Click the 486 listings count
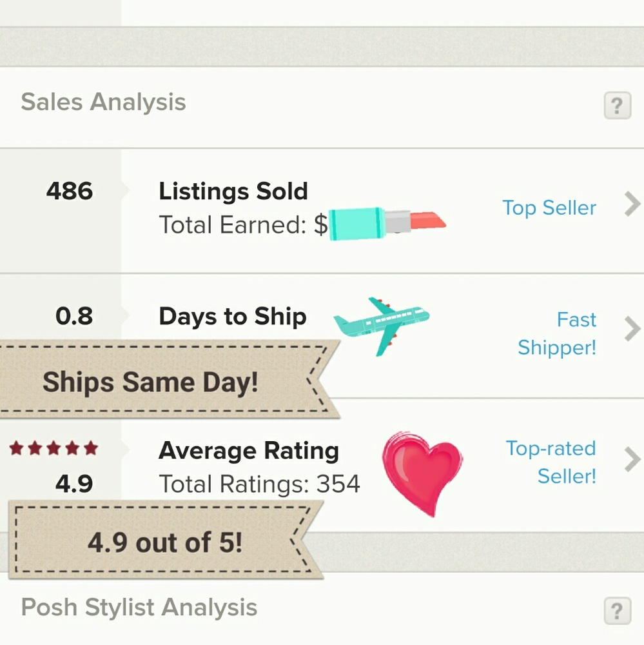The width and height of the screenshot is (644, 645). pyautogui.click(x=70, y=191)
